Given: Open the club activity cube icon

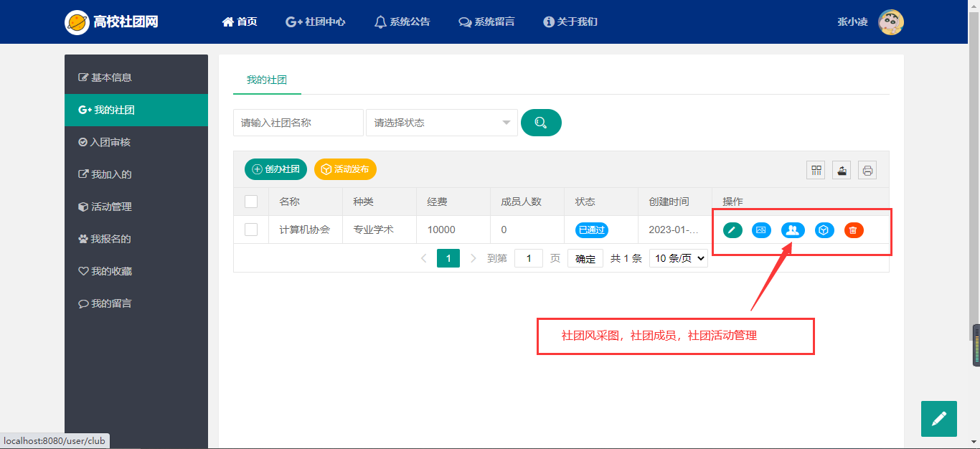Looking at the screenshot, I should click(x=824, y=230).
